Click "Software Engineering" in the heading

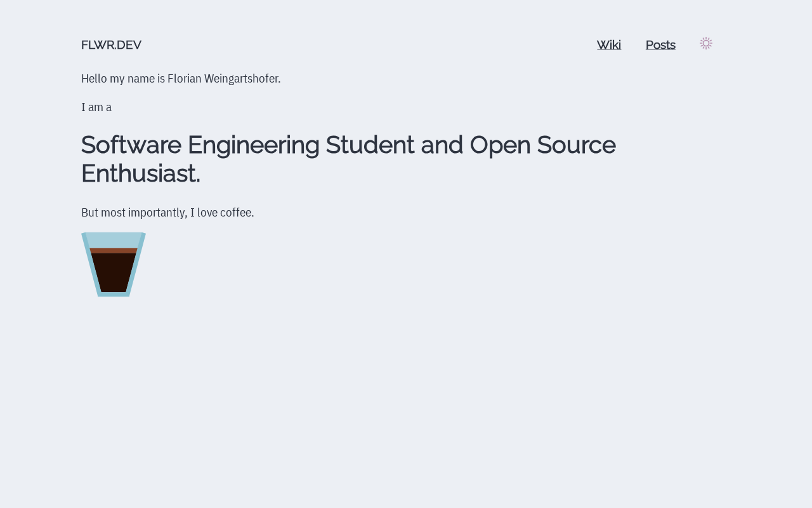point(200,145)
